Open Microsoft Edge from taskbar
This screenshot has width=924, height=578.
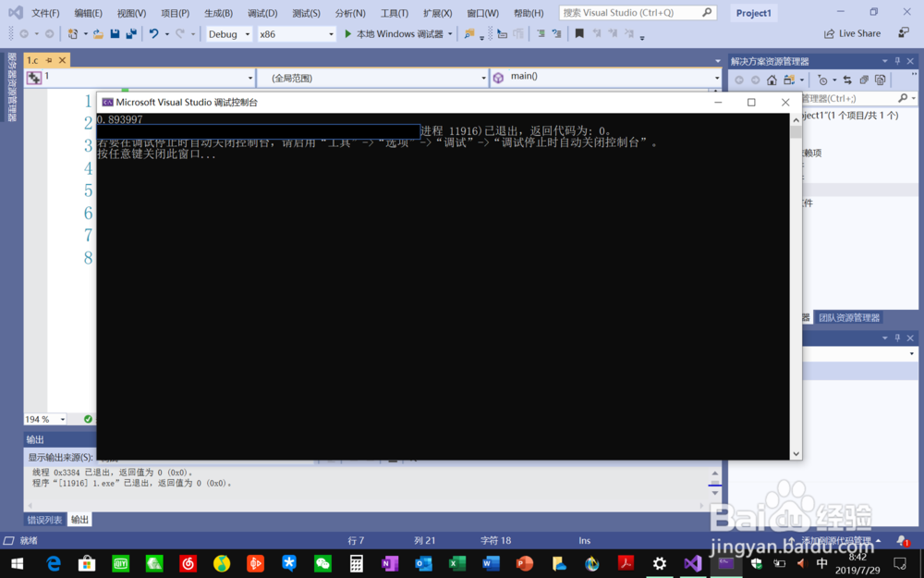click(54, 564)
